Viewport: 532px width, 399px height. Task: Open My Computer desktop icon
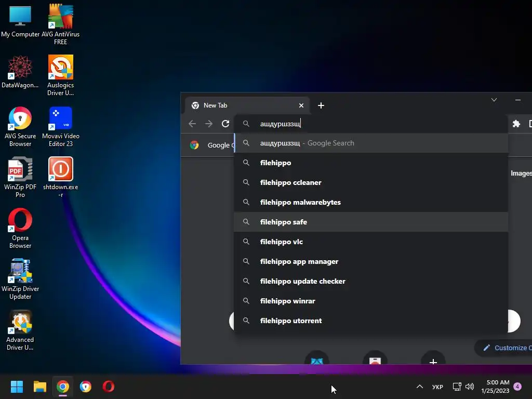click(20, 21)
